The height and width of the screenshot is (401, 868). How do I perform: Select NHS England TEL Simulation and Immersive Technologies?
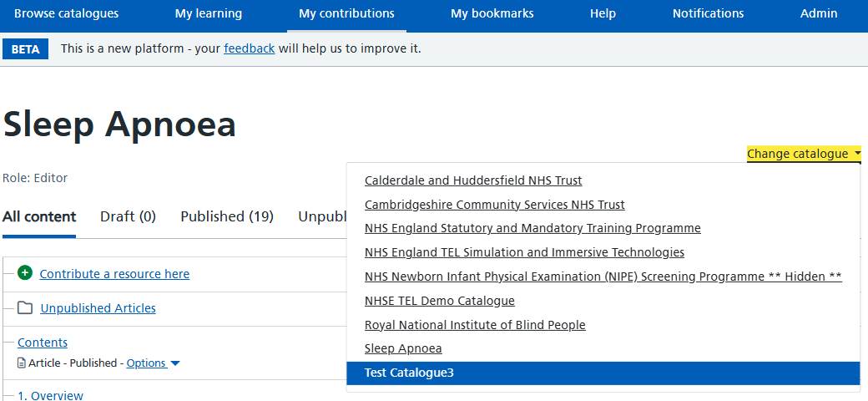[524, 252]
